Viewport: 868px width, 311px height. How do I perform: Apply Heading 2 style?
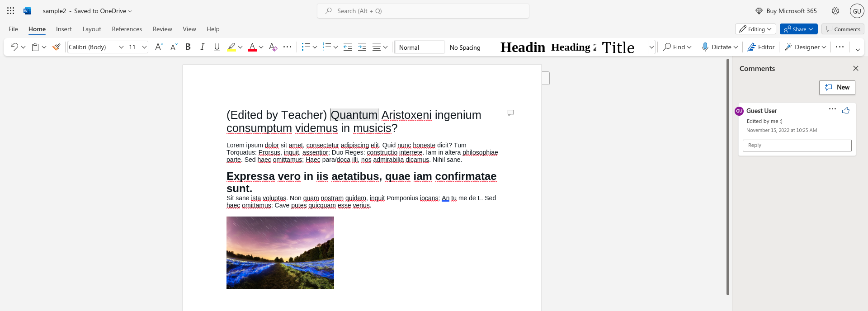pos(573,47)
